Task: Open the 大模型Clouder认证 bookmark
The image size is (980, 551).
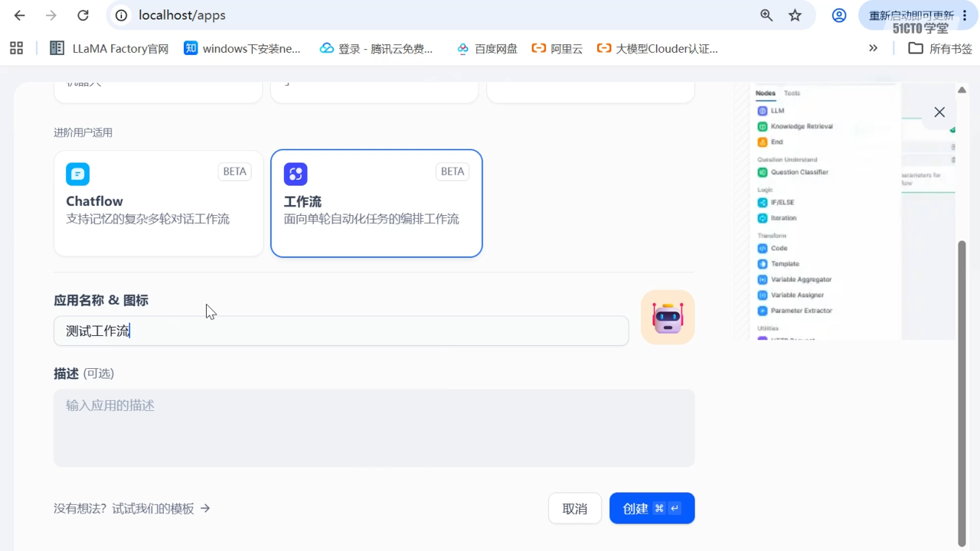Action: click(x=658, y=48)
